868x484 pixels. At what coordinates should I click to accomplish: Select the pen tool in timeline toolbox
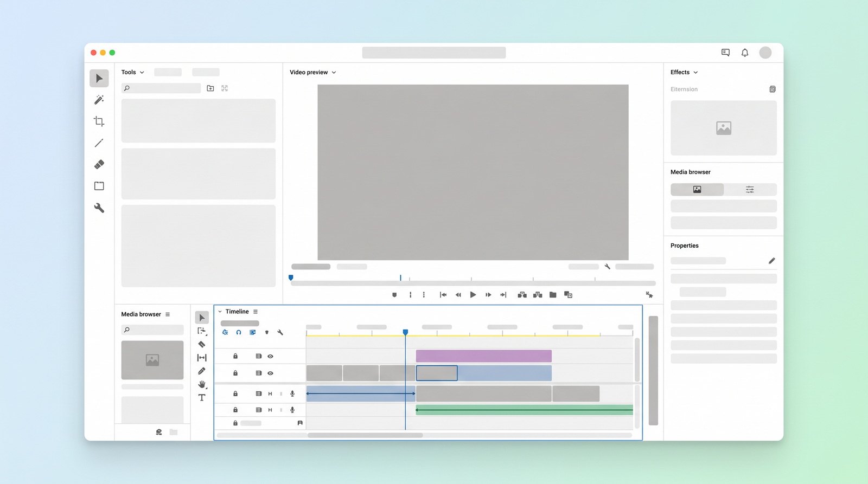pos(202,371)
